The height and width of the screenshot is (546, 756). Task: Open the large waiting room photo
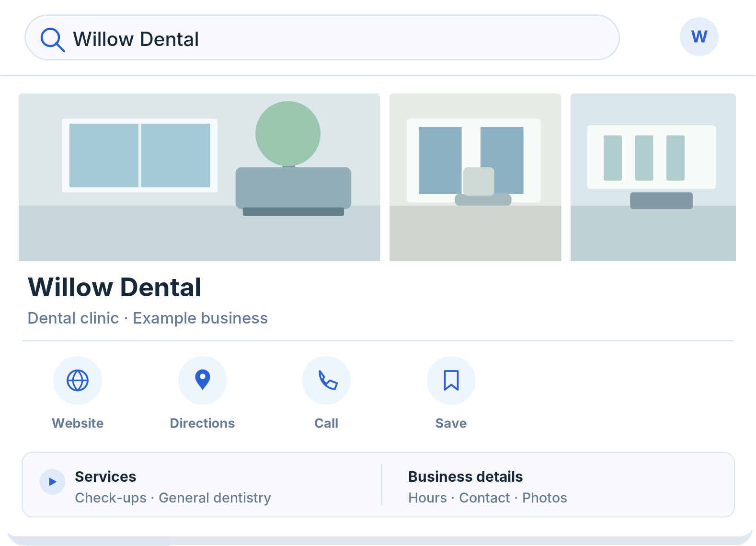click(x=199, y=177)
